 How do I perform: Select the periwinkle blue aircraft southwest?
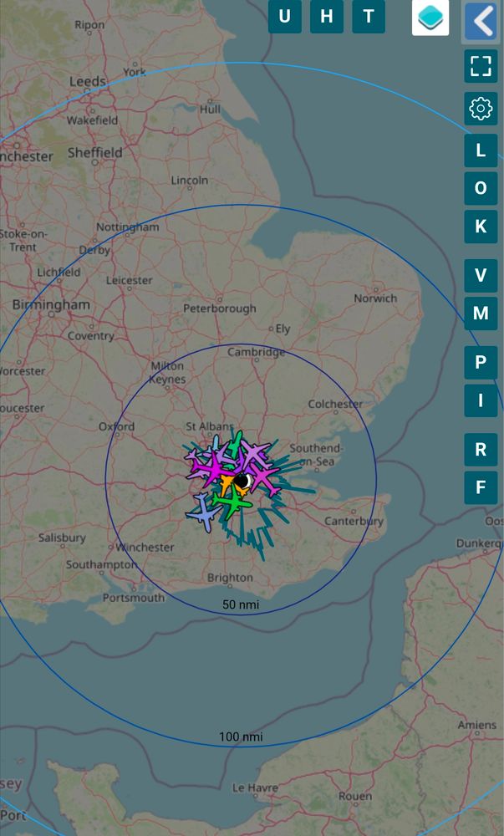204,512
